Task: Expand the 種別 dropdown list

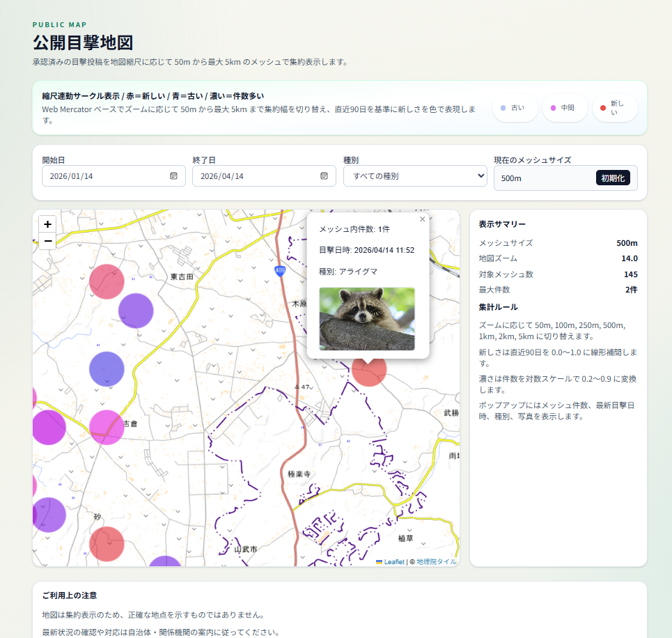Action: 415,176
